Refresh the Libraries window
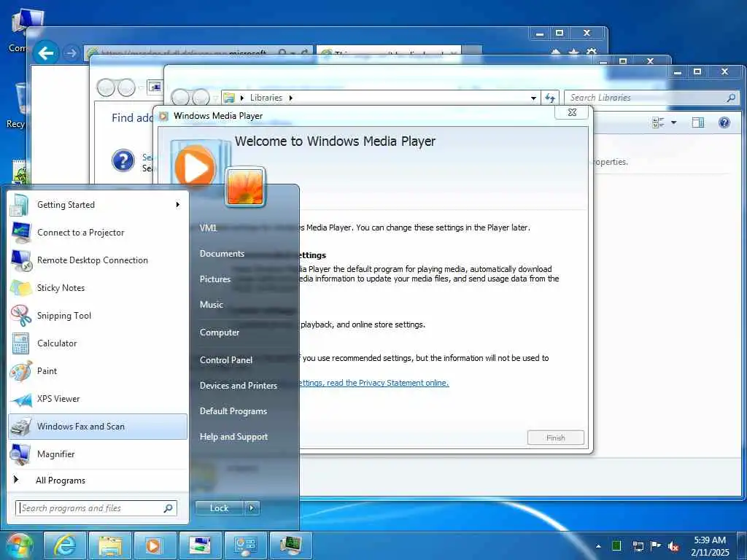 click(550, 98)
